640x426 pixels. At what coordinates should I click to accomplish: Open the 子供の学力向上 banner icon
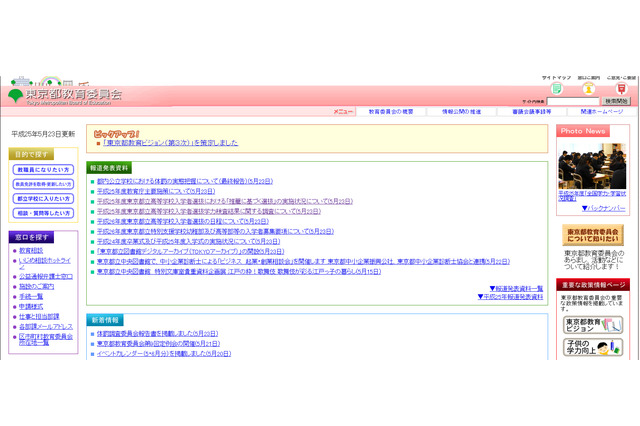(x=594, y=348)
